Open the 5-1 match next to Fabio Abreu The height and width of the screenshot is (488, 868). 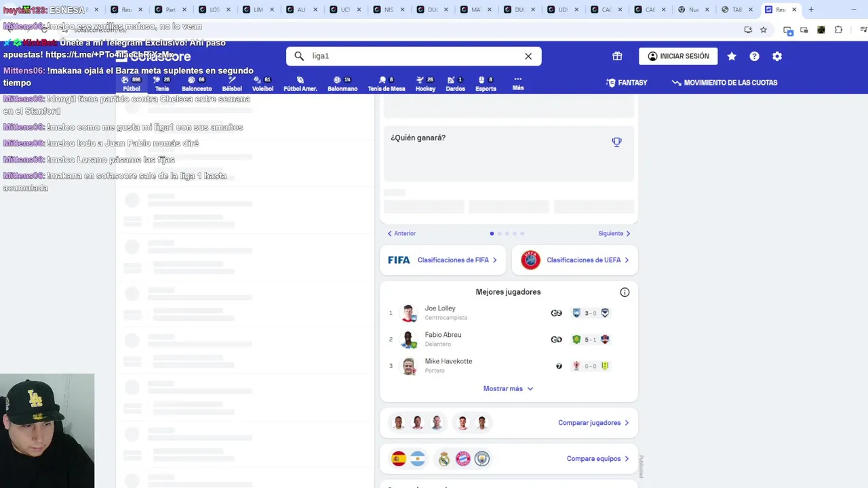click(591, 340)
